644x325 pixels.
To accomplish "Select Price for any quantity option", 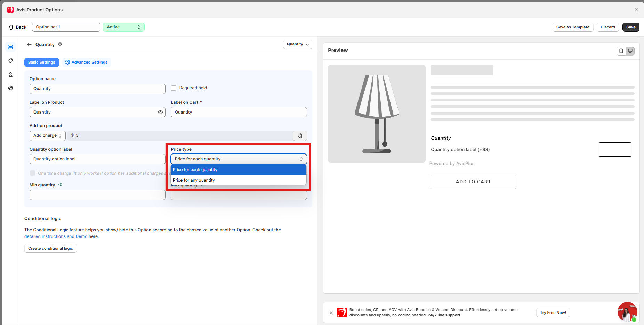I will [194, 180].
